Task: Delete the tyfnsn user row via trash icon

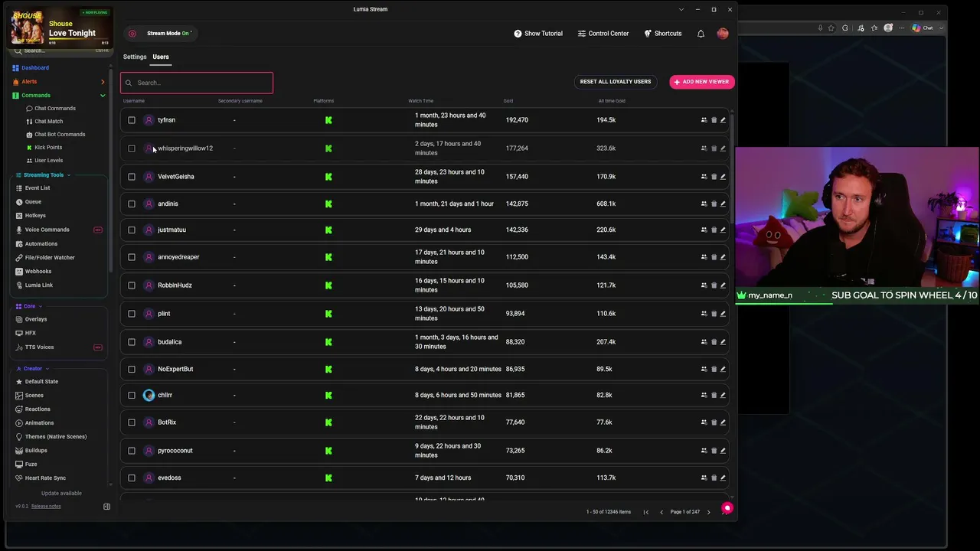Action: (714, 120)
